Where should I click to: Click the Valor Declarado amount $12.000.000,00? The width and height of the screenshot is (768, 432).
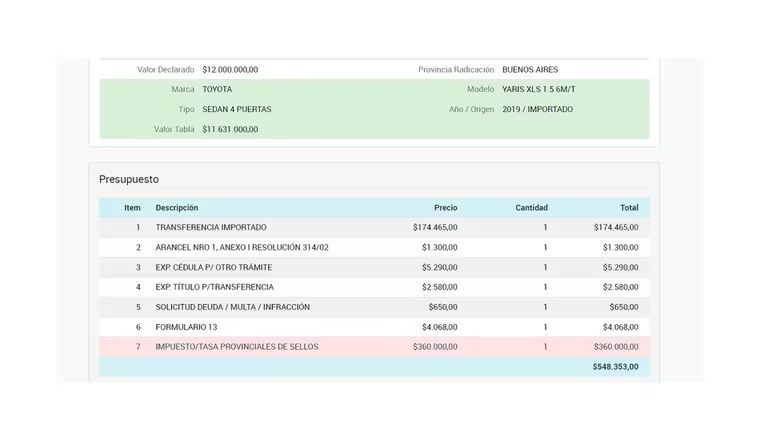(230, 70)
